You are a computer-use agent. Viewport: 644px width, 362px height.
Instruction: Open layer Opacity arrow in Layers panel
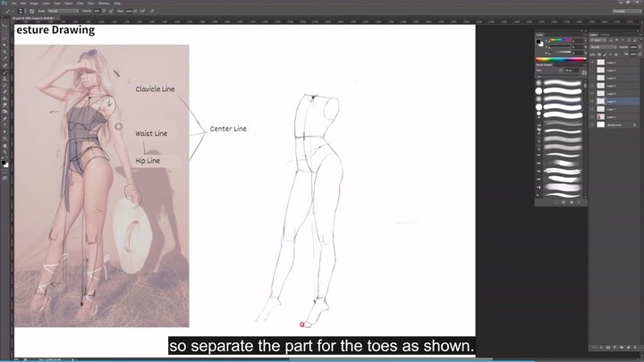(x=640, y=47)
